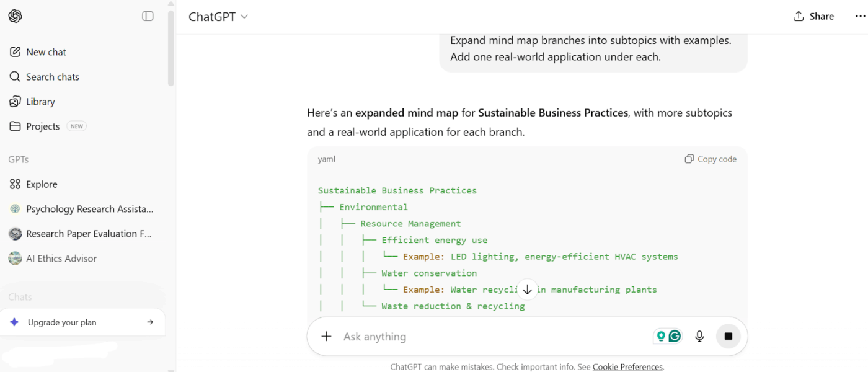
Task: Open the Library section
Action: (40, 102)
